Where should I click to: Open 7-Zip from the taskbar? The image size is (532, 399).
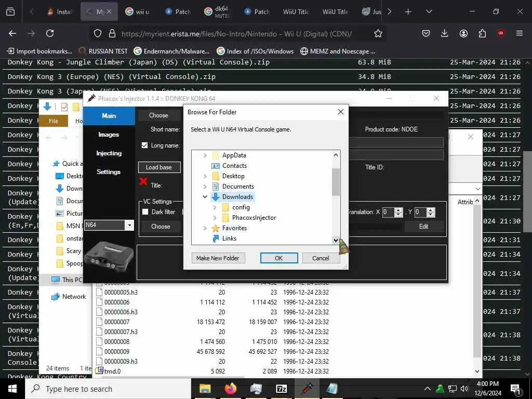(x=282, y=389)
